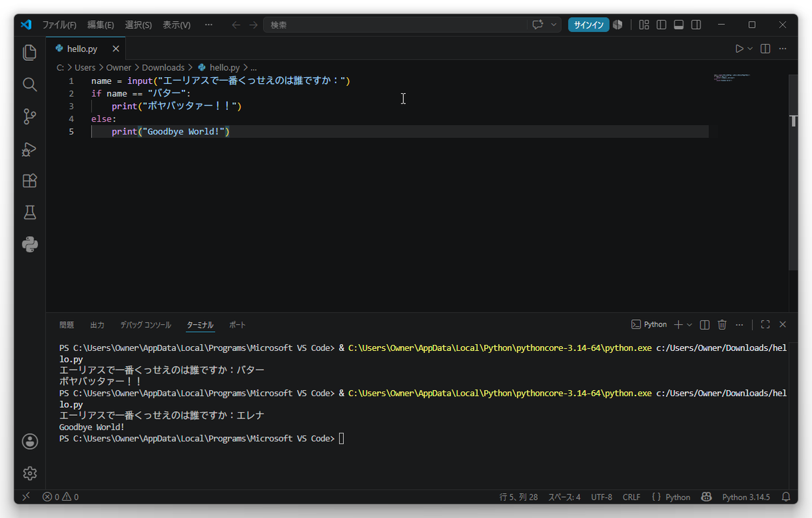Open the Source Control view
Screen dimensions: 812x518
tap(30, 116)
